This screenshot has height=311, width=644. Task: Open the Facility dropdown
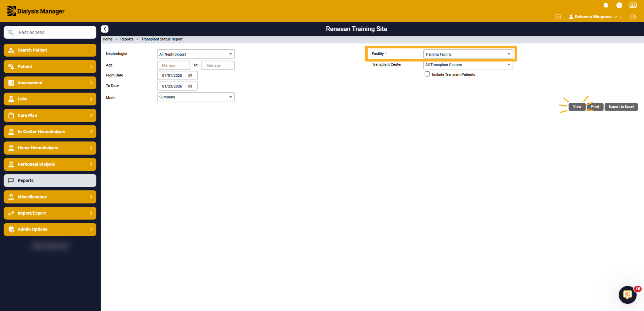(468, 54)
